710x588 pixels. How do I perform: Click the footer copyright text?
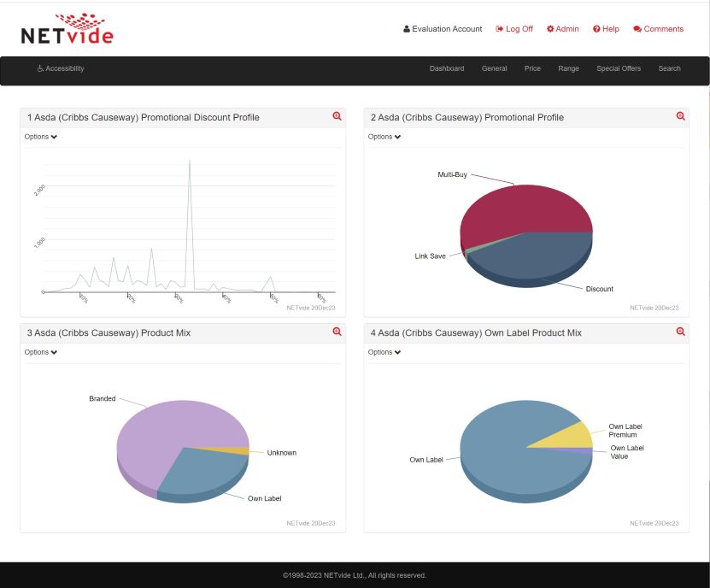pos(355,575)
